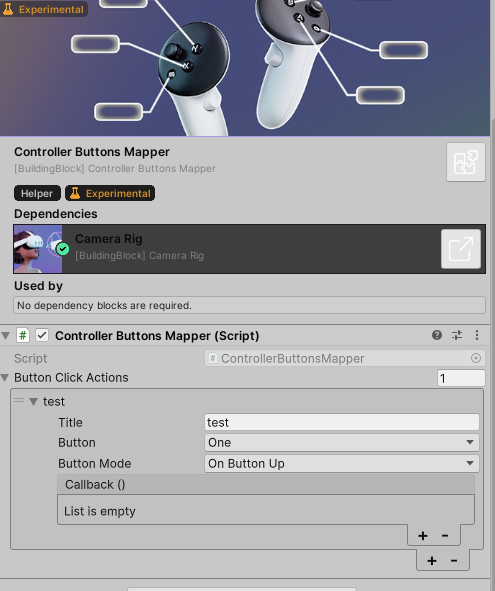
Task: Open Camera Rig dependency external link icon
Action: [x=461, y=249]
